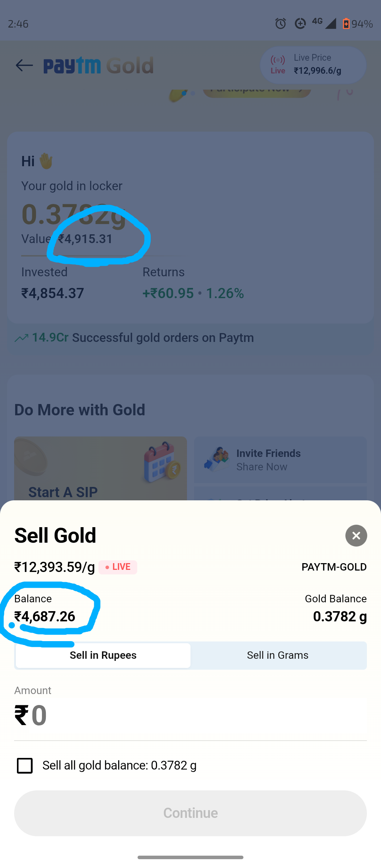Tap the green trending-up arrow icon
The height and width of the screenshot is (868, 381).
tap(22, 338)
